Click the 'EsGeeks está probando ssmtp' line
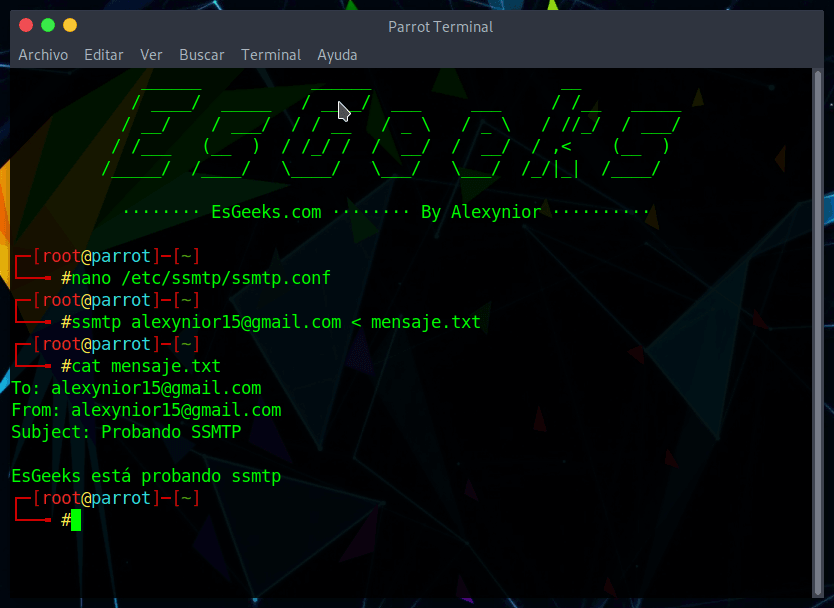This screenshot has width=834, height=608. point(146,476)
